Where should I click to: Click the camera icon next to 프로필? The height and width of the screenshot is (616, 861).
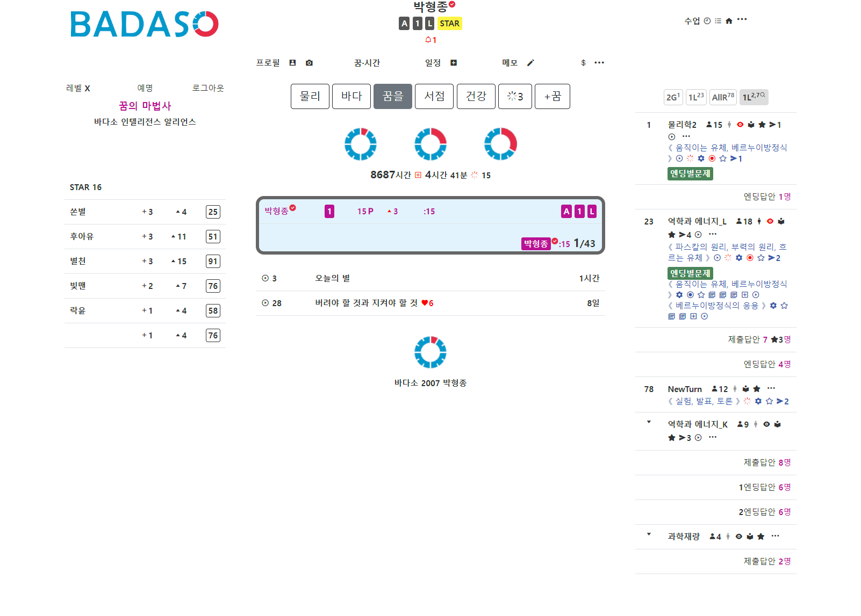(x=309, y=63)
